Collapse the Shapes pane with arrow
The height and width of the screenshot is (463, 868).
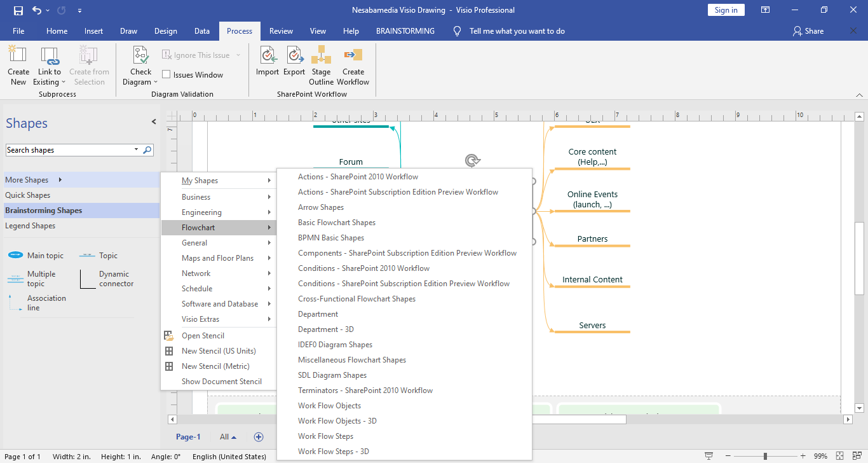tap(154, 121)
